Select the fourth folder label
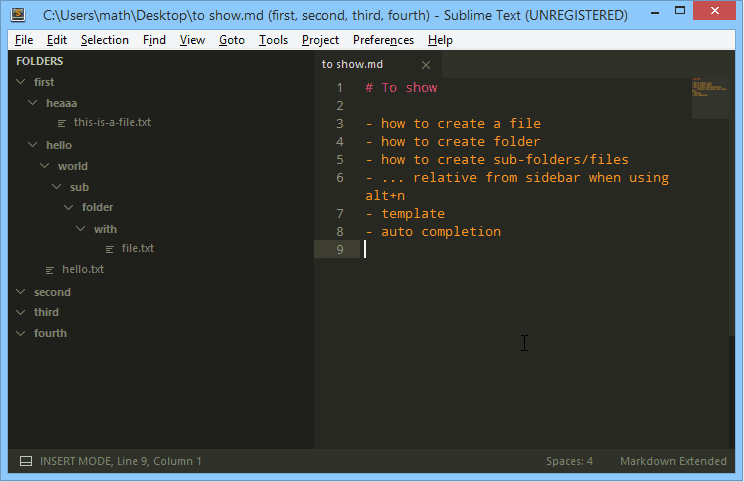Screen dimensions: 744x482 50,333
